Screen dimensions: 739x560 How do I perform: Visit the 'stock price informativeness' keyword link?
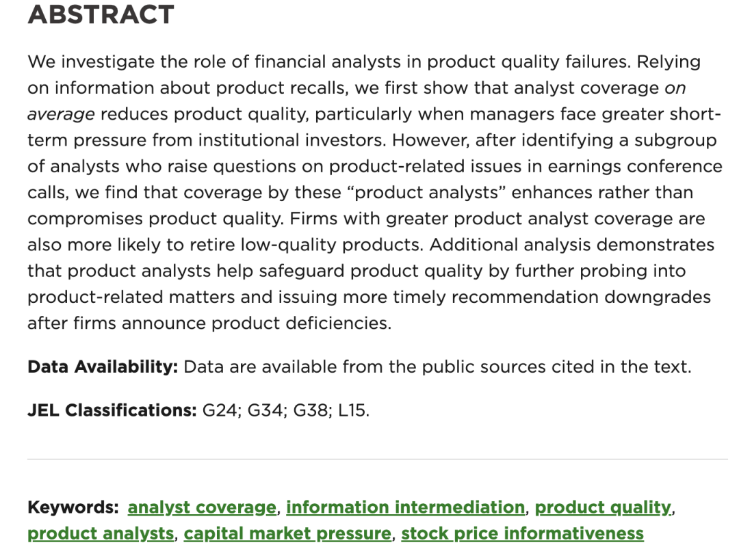pyautogui.click(x=522, y=533)
